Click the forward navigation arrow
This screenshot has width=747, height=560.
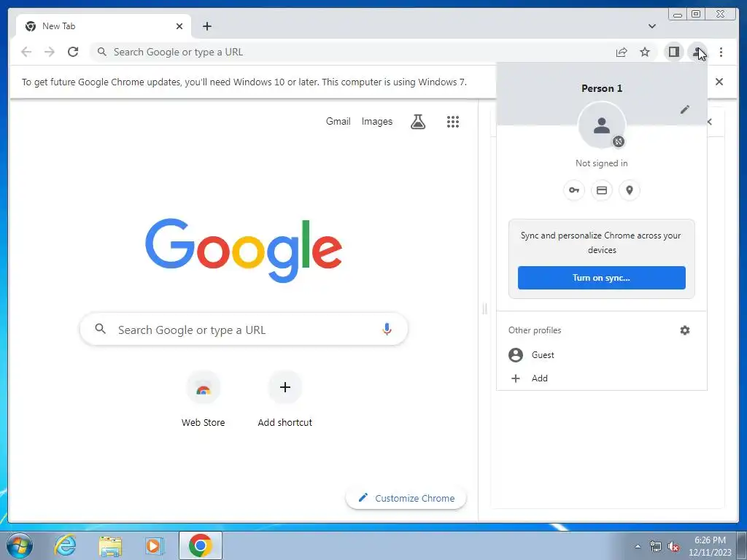point(50,52)
